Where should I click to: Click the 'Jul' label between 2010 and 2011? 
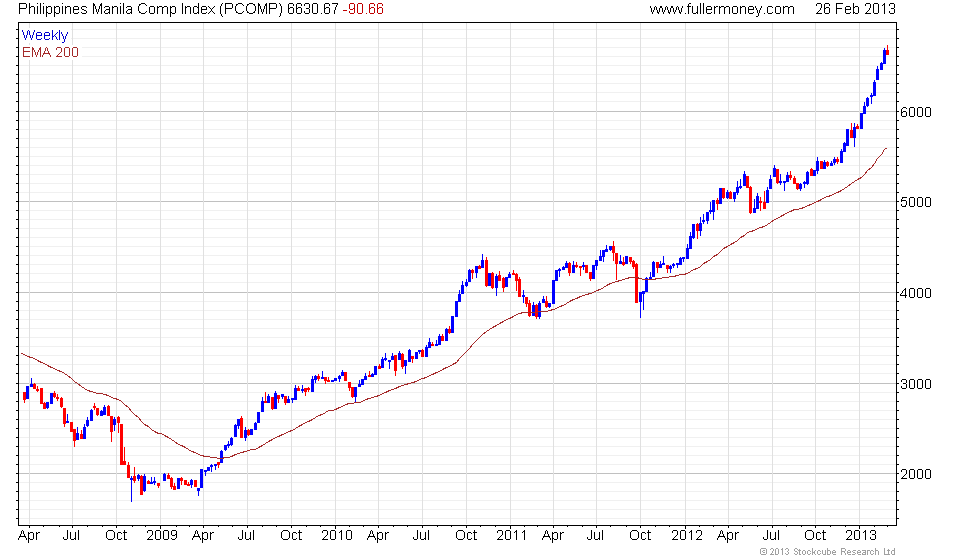pos(421,536)
